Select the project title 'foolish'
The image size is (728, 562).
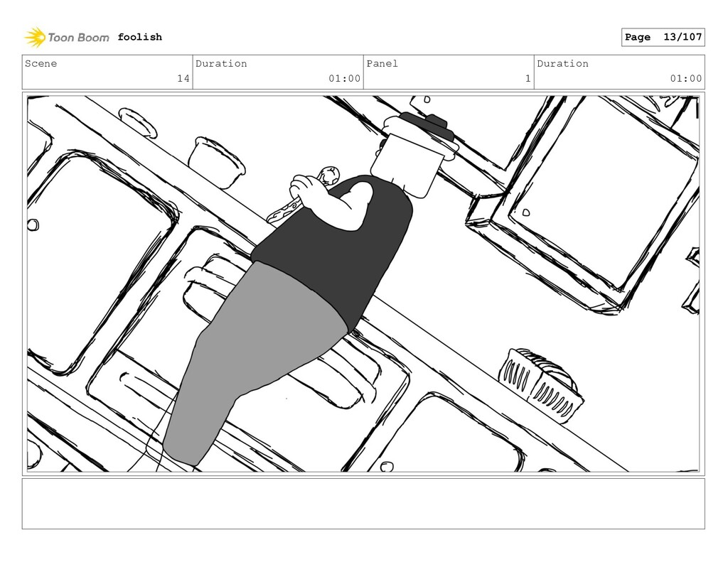[x=140, y=37]
